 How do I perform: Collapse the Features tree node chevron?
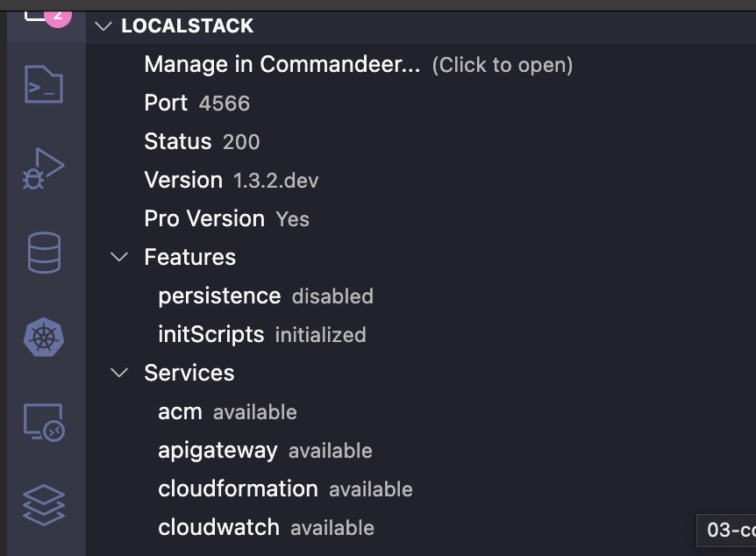coord(119,257)
